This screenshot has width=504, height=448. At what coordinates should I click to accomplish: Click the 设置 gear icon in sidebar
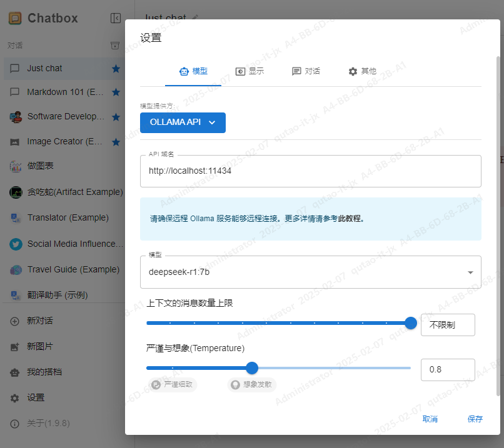point(15,398)
